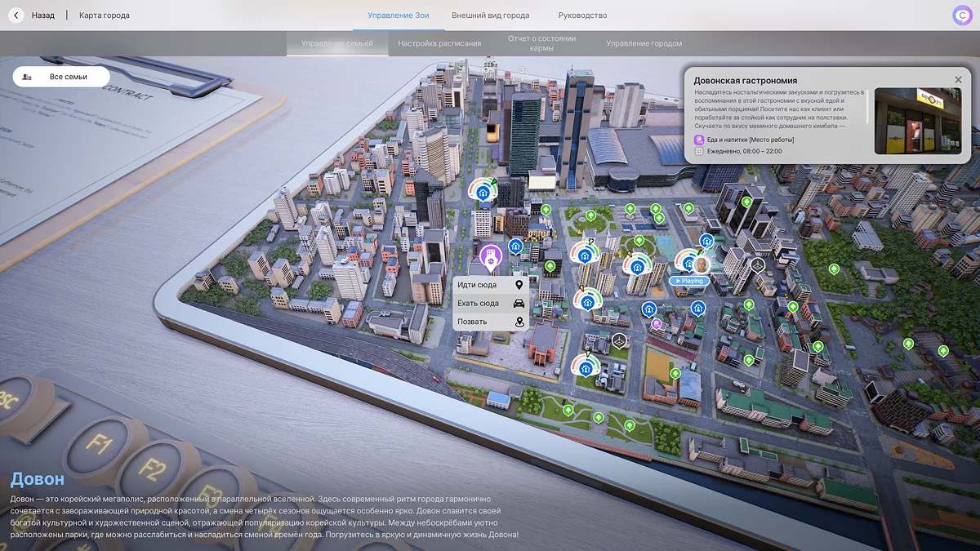This screenshot has height=551, width=980.
Task: Click the Playing status label
Action: click(x=688, y=281)
